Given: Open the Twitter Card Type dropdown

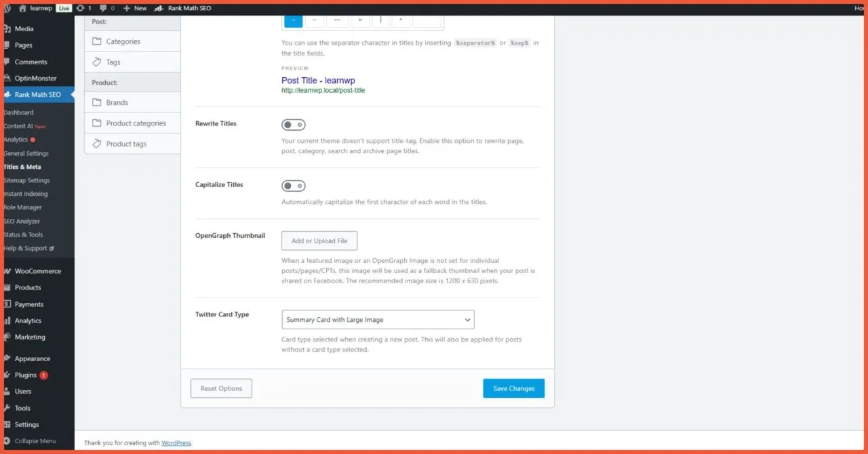Looking at the screenshot, I should tap(378, 320).
